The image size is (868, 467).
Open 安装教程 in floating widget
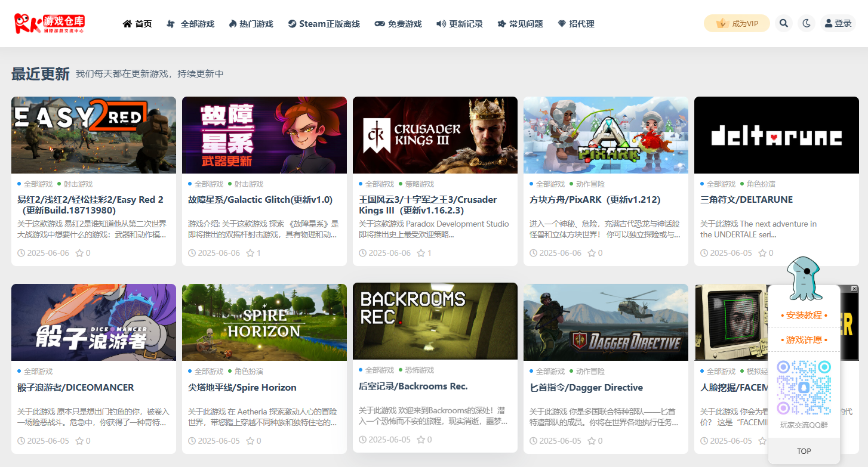tap(804, 315)
